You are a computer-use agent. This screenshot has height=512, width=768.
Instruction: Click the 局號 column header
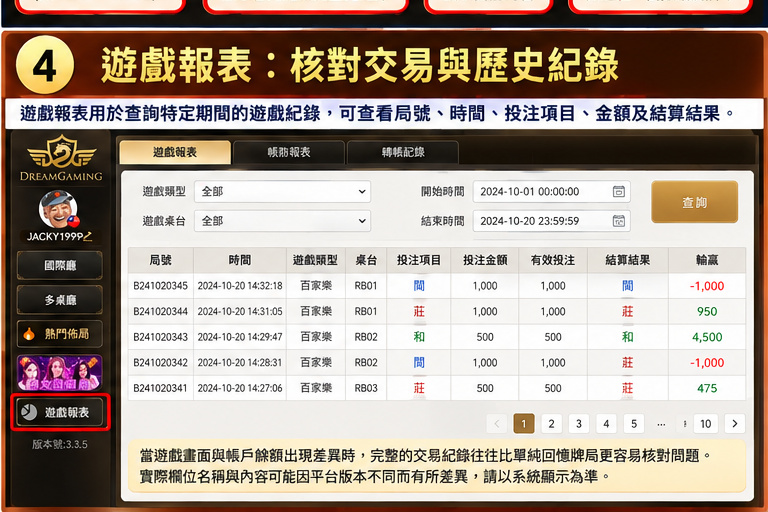(161, 260)
